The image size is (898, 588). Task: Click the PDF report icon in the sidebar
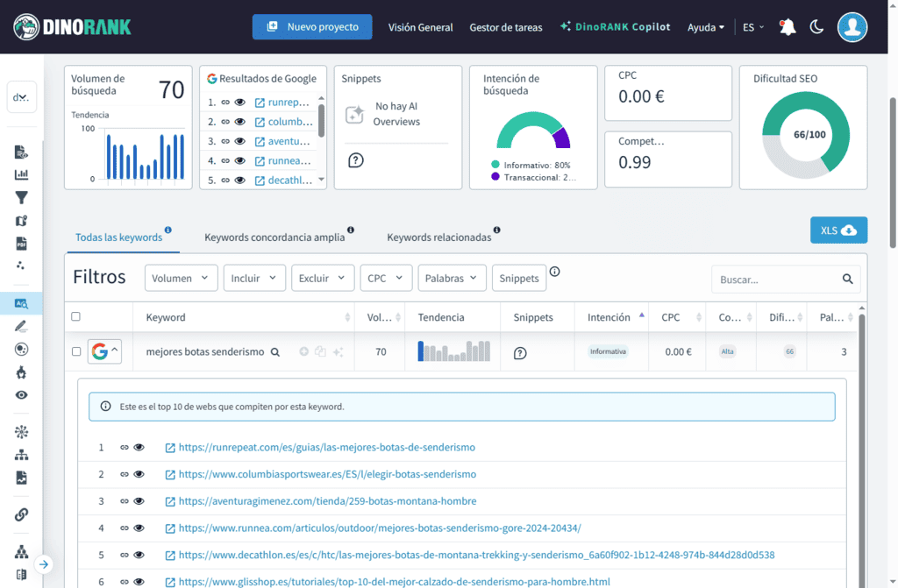(23, 244)
